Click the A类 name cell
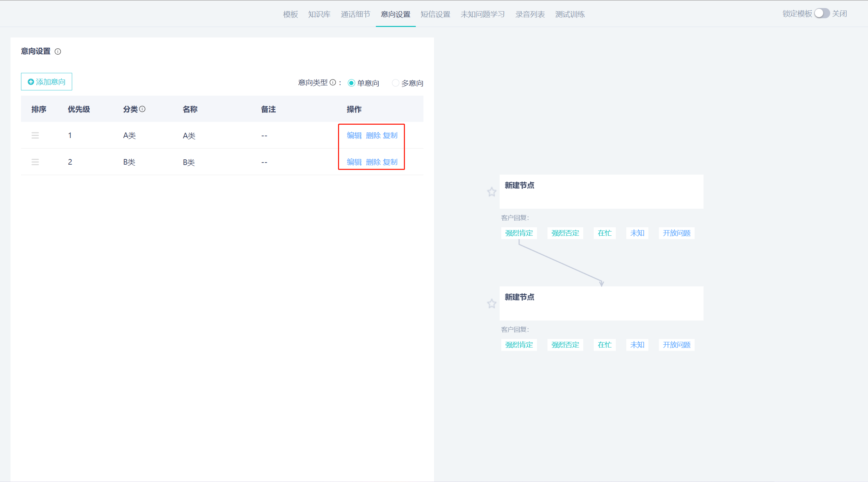Image resolution: width=868 pixels, height=482 pixels. coord(189,136)
